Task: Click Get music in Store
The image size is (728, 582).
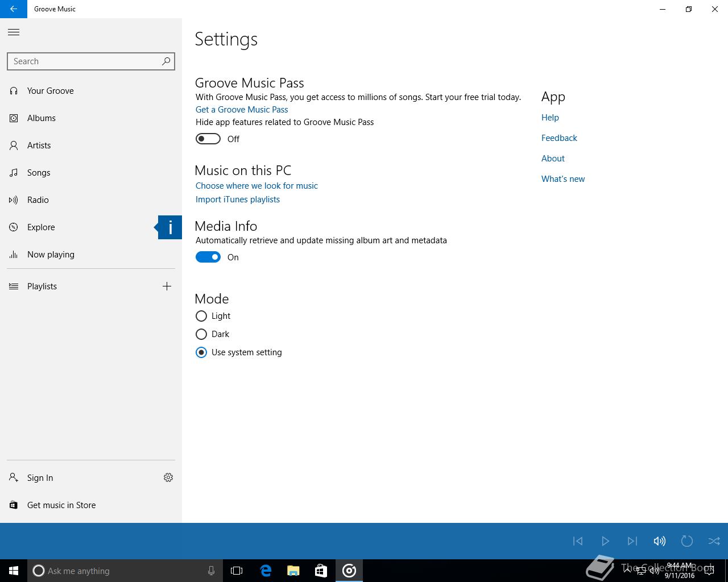Action: (x=61, y=505)
